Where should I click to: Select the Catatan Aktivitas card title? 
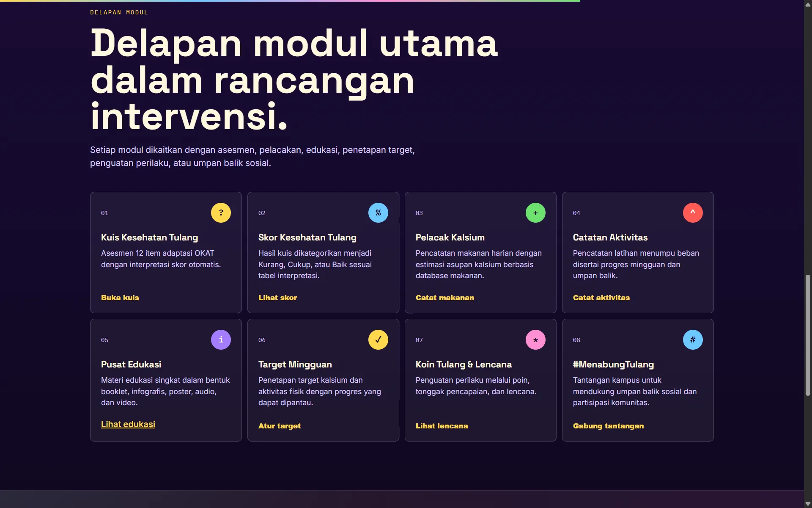[x=610, y=237]
